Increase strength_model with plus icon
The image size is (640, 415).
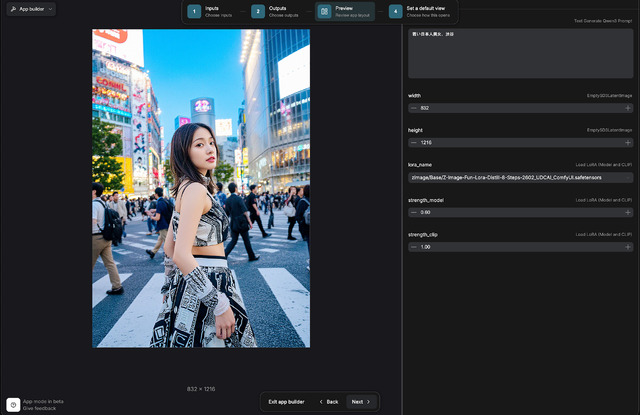[x=627, y=212]
